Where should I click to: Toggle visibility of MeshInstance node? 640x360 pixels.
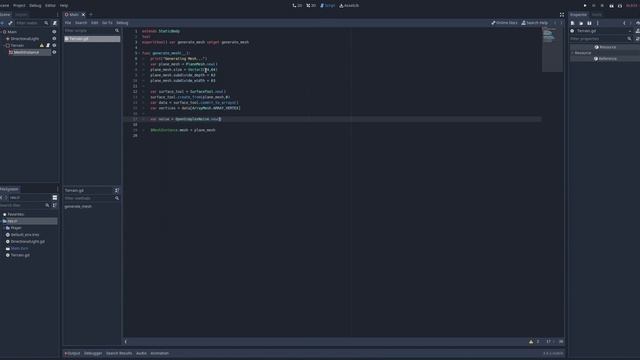tap(54, 52)
